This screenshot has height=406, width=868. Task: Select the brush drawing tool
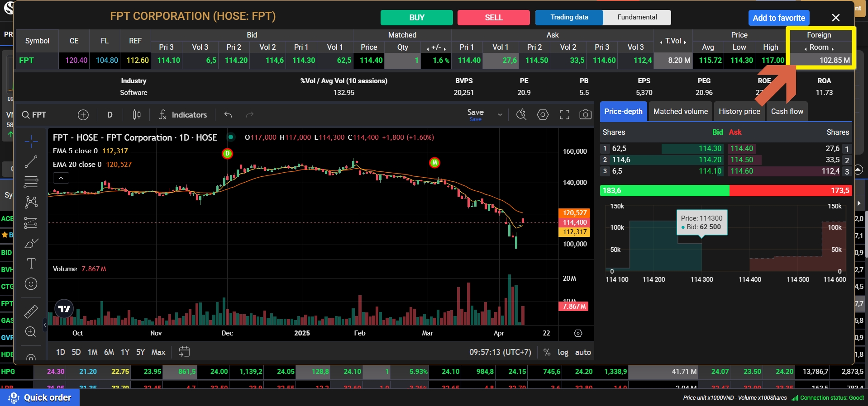coord(31,244)
